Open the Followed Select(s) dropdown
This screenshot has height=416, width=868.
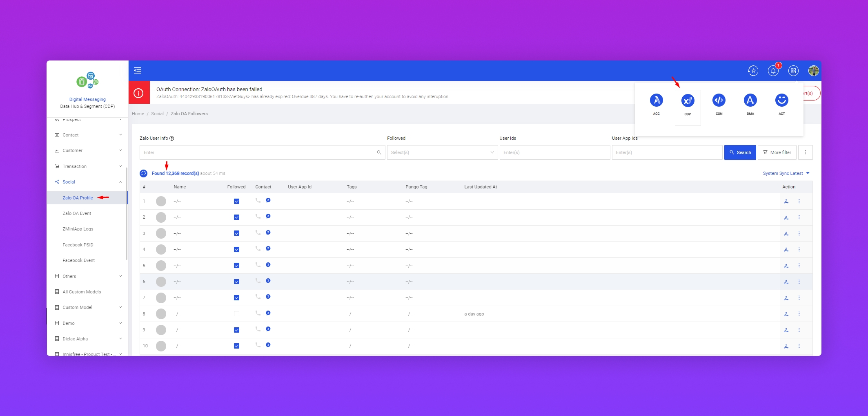click(x=442, y=152)
